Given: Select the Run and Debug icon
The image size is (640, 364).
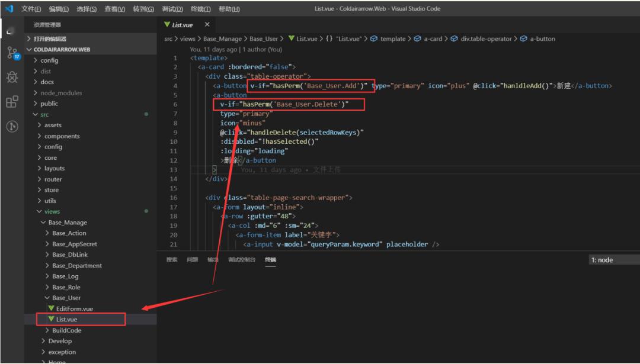Looking at the screenshot, I should [12, 77].
